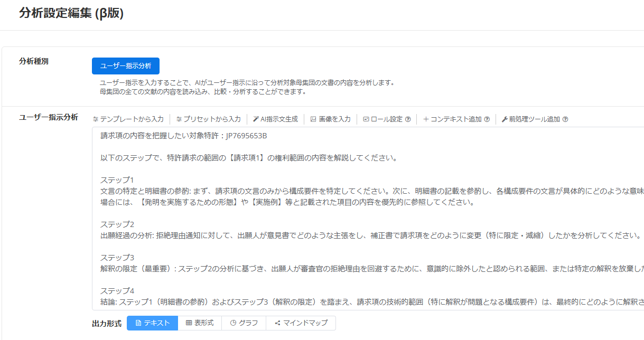644x340 pixels.
Task: Switch output format to 表形式
Action: (x=199, y=323)
